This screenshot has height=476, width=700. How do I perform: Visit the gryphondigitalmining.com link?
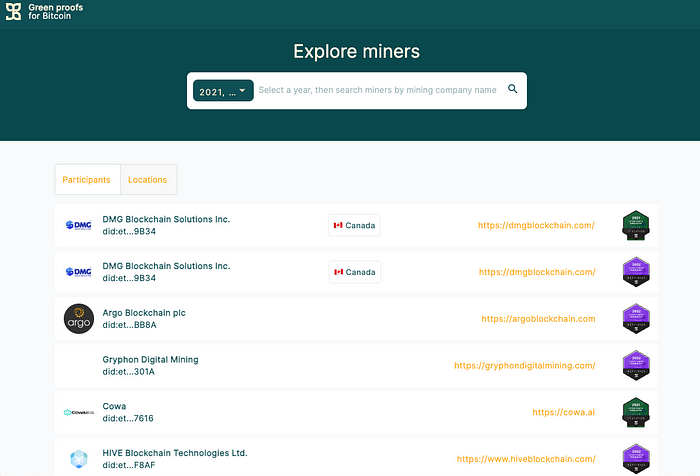525,366
